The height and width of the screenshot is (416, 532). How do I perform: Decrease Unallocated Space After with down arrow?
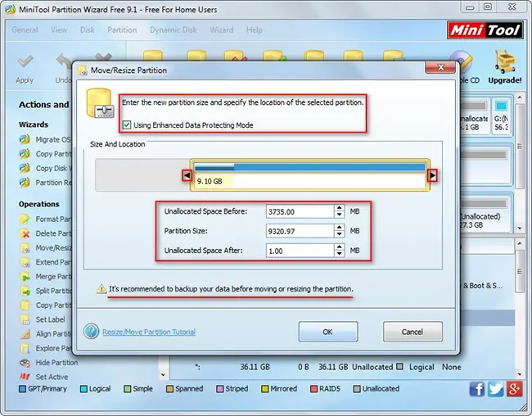pyautogui.click(x=340, y=254)
